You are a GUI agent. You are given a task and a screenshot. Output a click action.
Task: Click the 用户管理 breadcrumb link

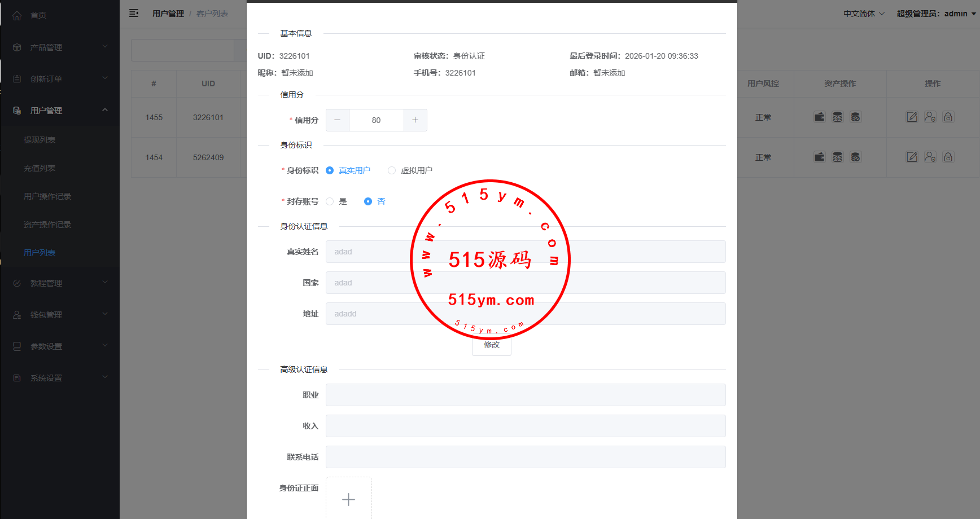tap(168, 14)
